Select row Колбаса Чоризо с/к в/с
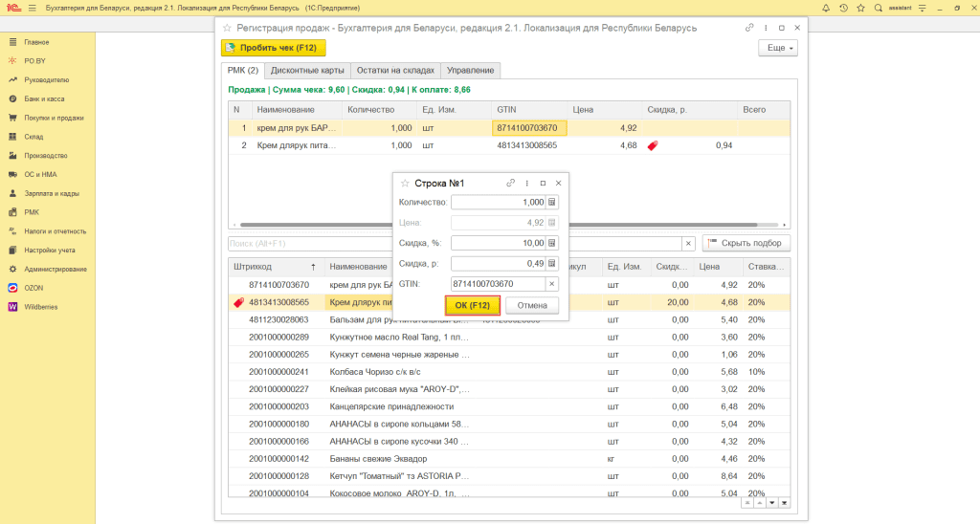Viewport: 980px width, 524px height. point(509,372)
